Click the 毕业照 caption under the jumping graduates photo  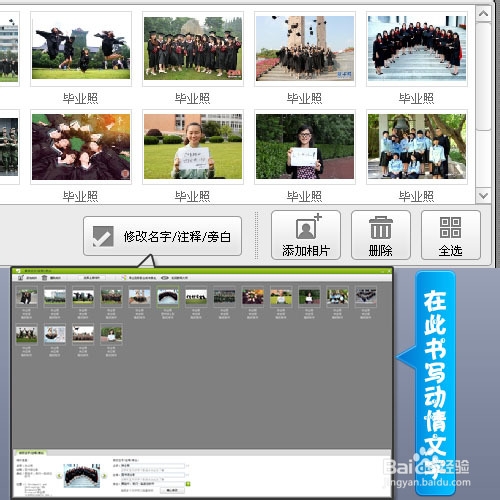[80, 98]
